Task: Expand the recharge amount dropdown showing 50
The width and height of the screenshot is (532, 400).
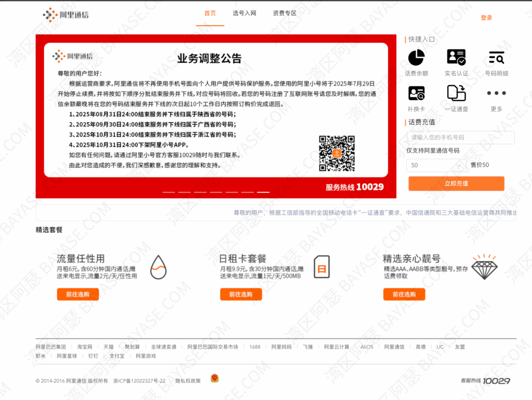Action: tap(436, 165)
